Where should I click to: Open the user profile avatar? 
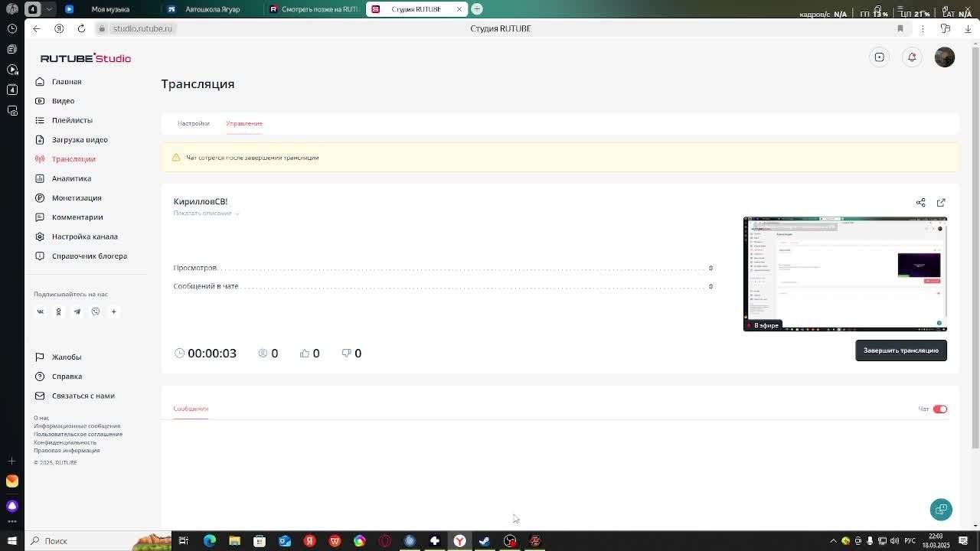tap(945, 57)
